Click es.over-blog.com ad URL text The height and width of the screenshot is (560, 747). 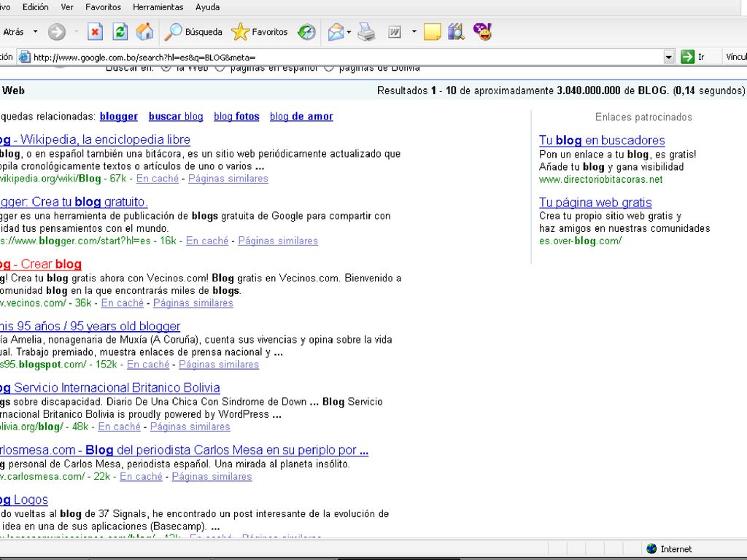580,241
